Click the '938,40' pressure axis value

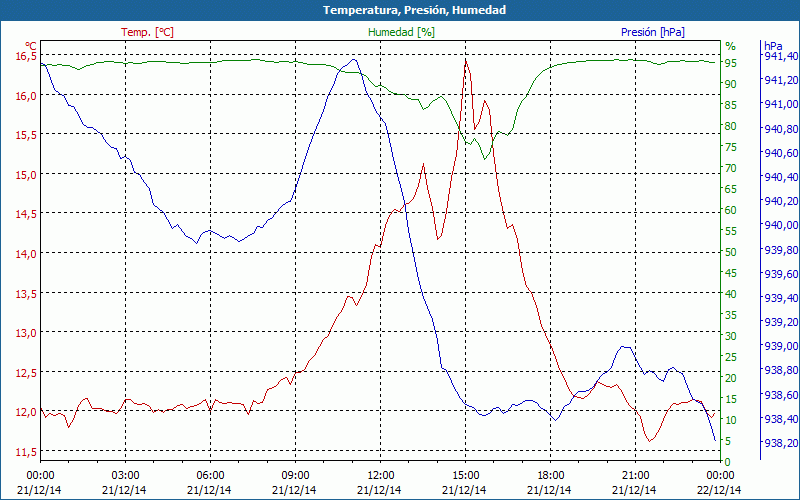[782, 419]
